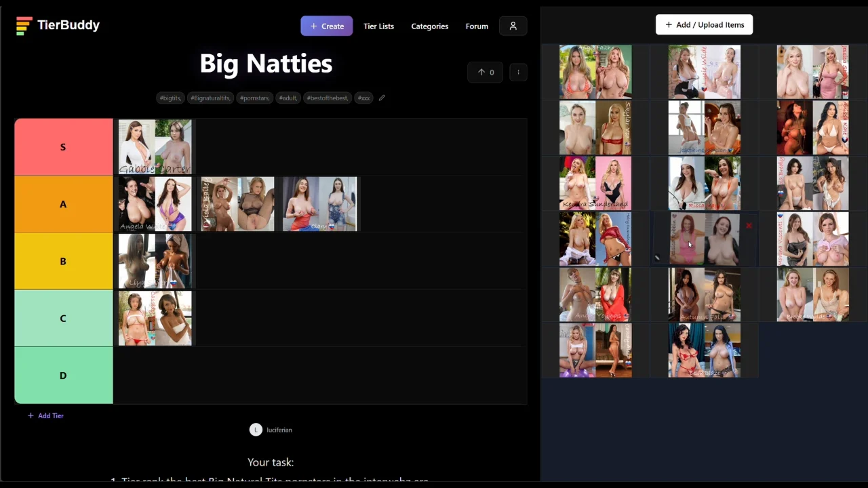Select the #adult tag

288,98
